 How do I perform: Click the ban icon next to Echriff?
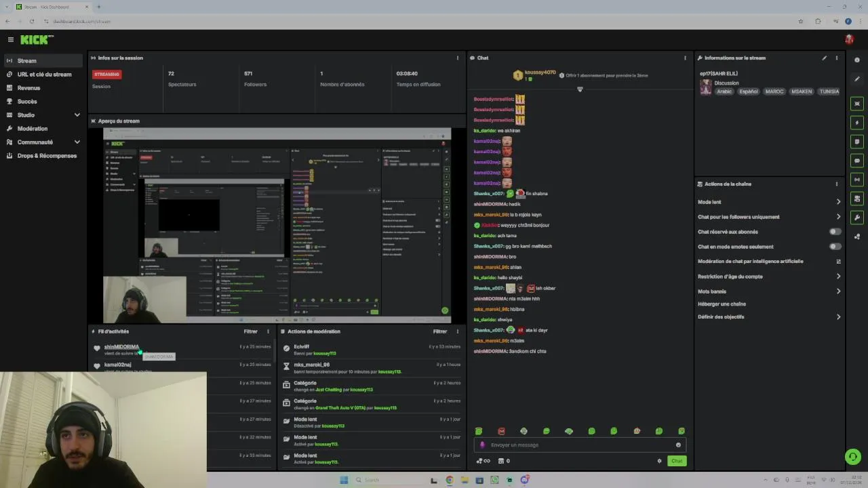[x=286, y=348]
